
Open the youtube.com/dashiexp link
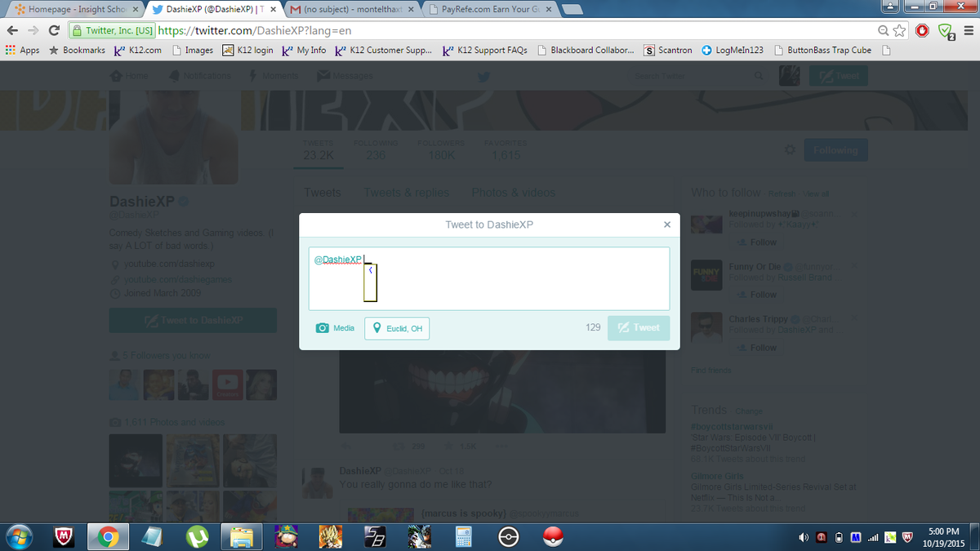tap(169, 264)
